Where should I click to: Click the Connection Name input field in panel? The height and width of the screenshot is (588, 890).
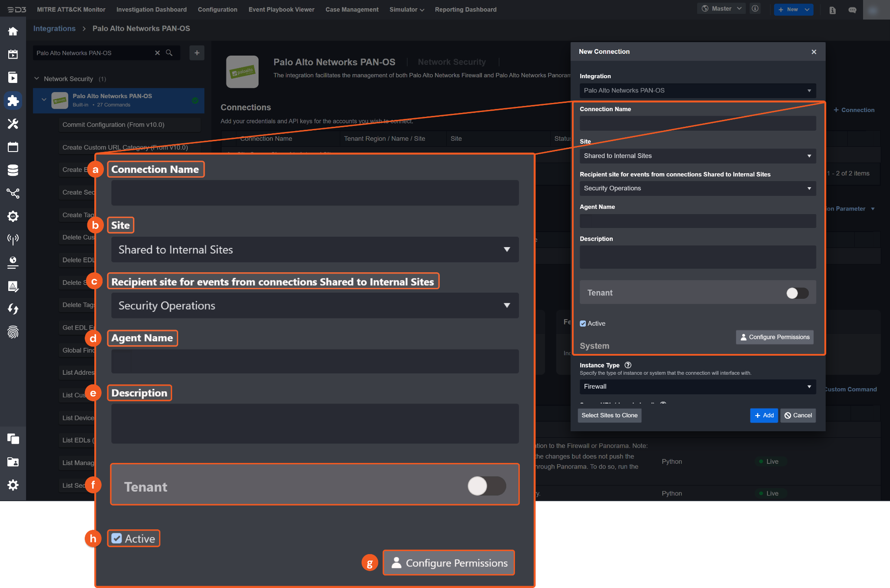click(697, 123)
